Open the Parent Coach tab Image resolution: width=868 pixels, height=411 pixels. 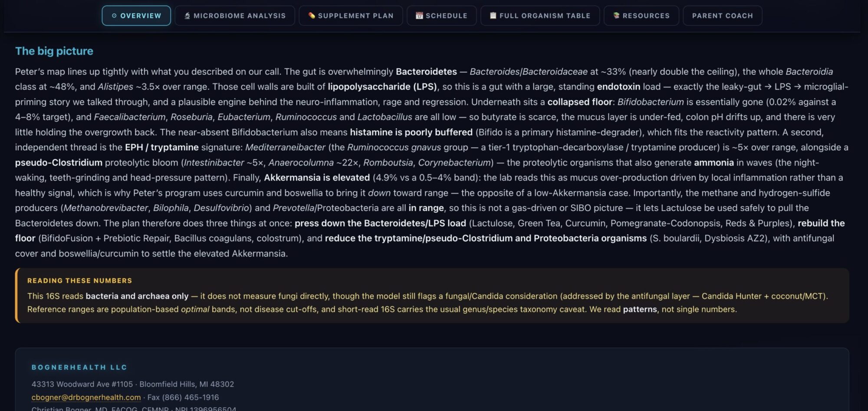[x=722, y=16]
